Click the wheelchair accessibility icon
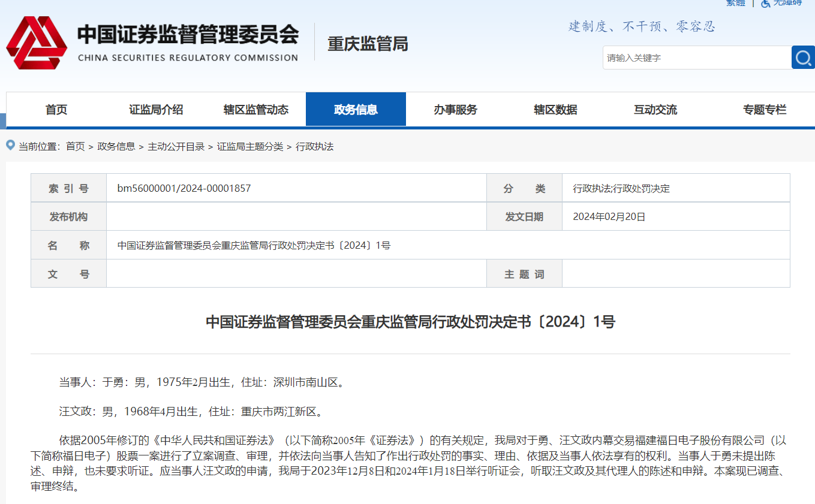Image resolution: width=815 pixels, height=504 pixels. [x=766, y=3]
